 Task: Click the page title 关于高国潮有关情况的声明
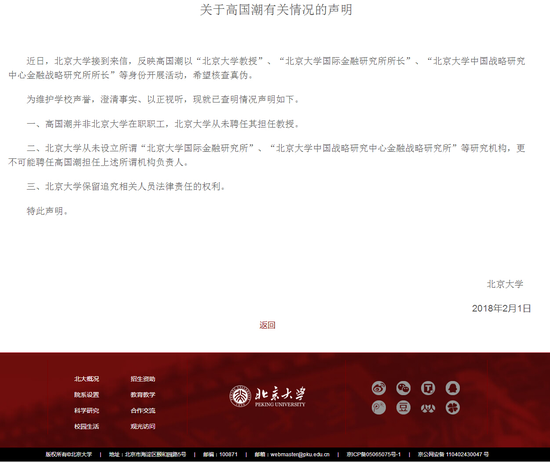pos(276,10)
